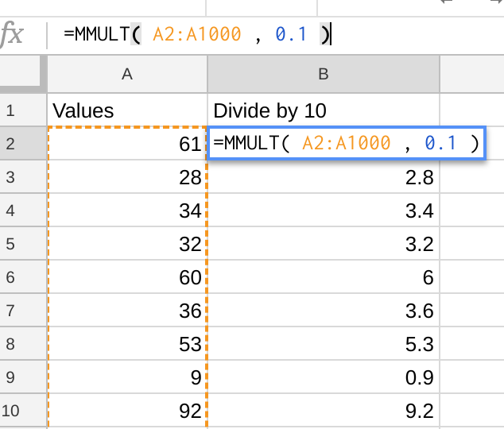504x429 pixels.
Task: Click cell containing 3.2
Action: click(x=324, y=244)
